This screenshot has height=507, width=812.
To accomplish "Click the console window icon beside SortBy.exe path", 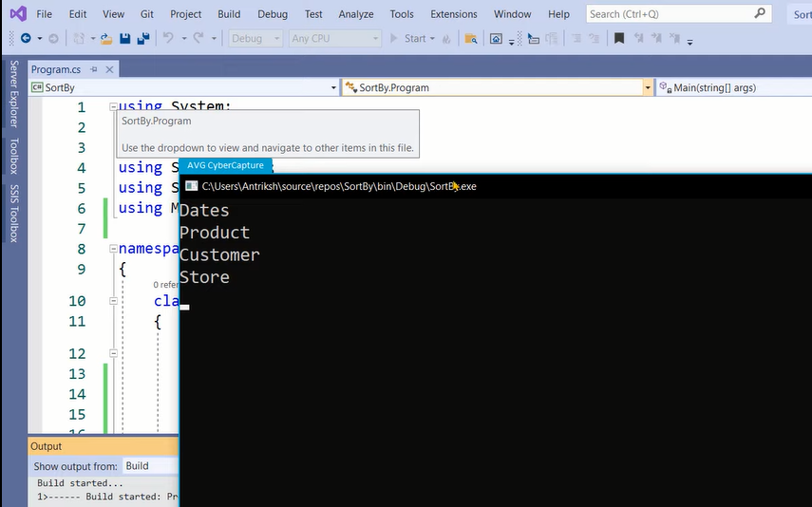I will [192, 186].
